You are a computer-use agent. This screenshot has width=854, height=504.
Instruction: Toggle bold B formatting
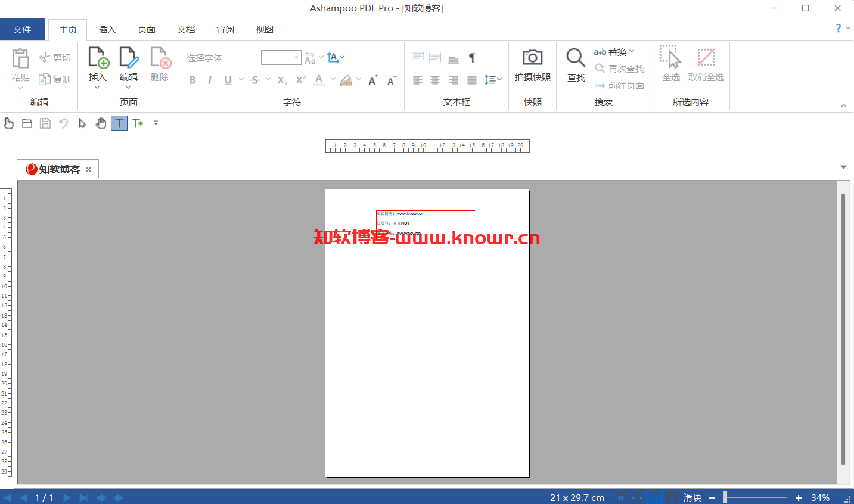point(192,80)
